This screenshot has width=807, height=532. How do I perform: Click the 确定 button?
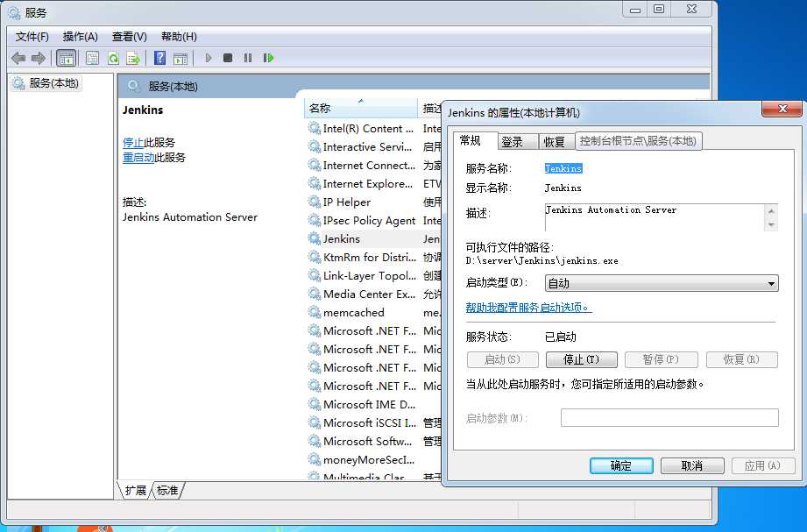coord(621,466)
